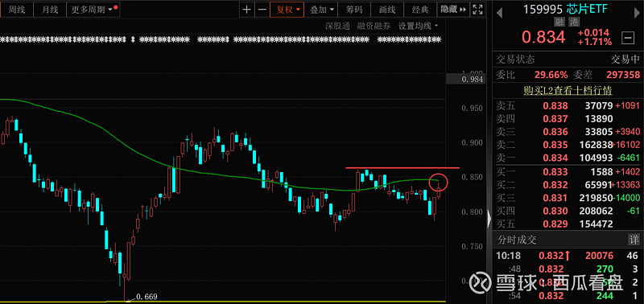Image resolution: width=644 pixels, height=304 pixels.
Task: Select the 卖二 row price 0.835
Action: [x=555, y=145]
